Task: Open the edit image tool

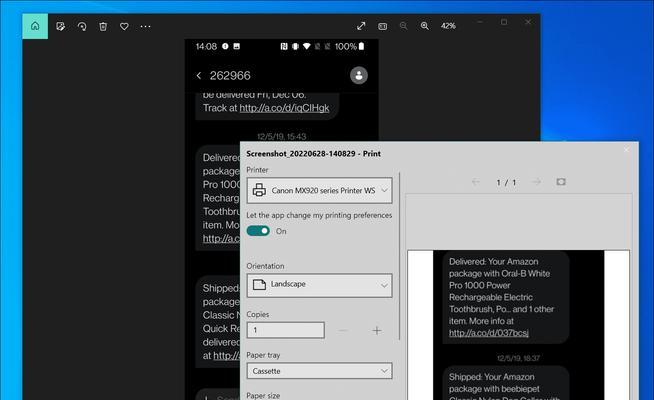Action: tap(60, 26)
